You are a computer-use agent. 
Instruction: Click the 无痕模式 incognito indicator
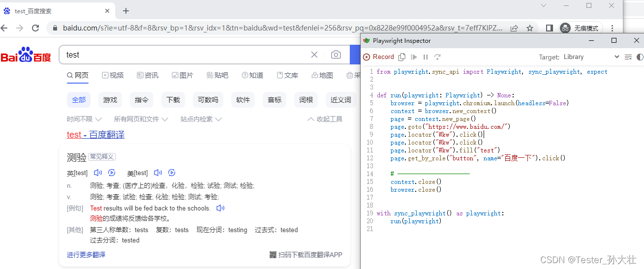[581, 28]
